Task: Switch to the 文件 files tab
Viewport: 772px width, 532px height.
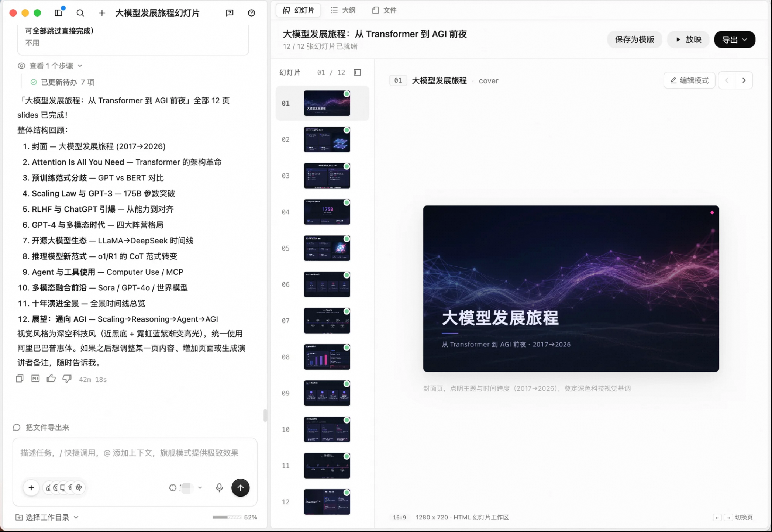Action: [x=384, y=10]
